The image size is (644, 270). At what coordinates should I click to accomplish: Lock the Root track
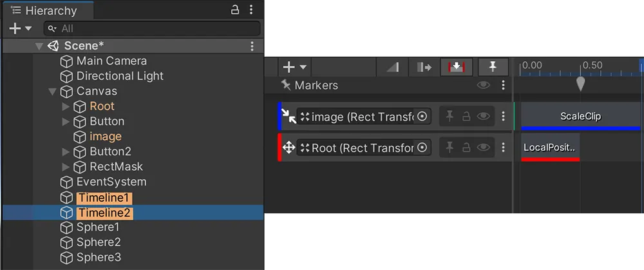[x=466, y=148]
